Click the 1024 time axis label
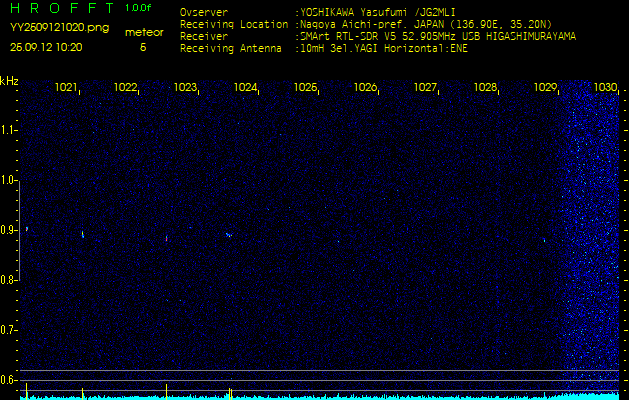The height and width of the screenshot is (400, 629). 245,87
